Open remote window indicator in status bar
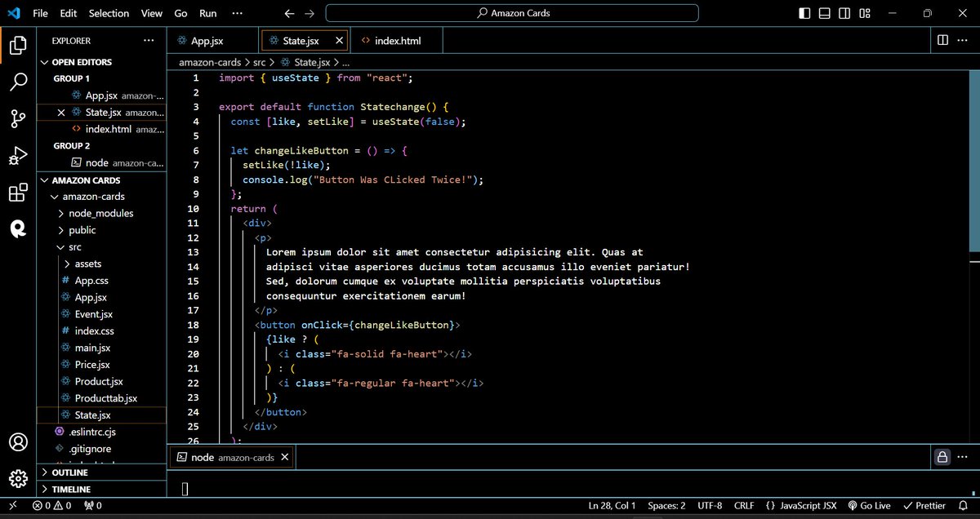This screenshot has width=980, height=519. coord(13,506)
